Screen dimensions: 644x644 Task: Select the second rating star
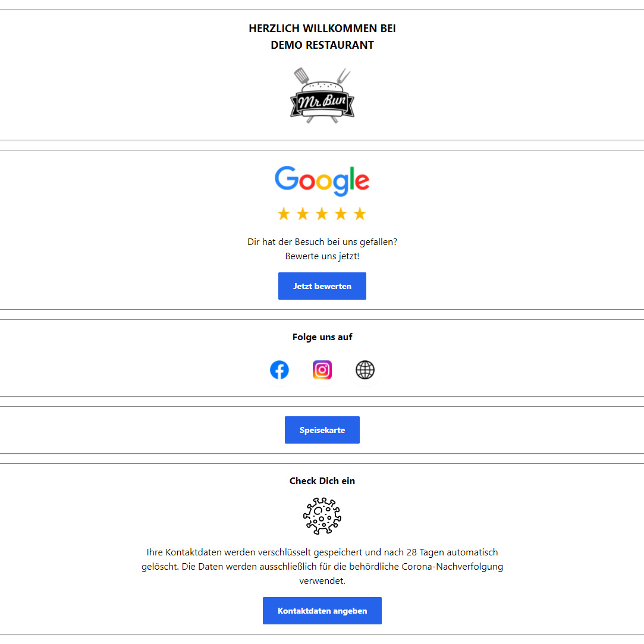303,214
